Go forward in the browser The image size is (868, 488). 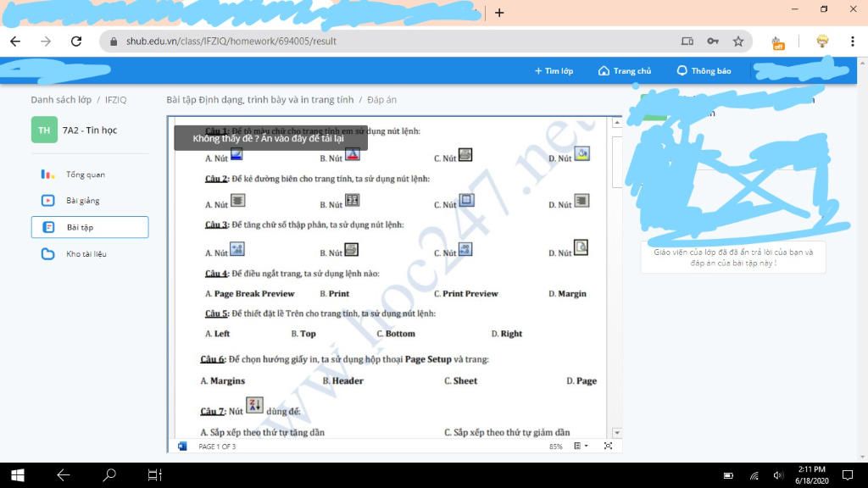click(x=46, y=41)
